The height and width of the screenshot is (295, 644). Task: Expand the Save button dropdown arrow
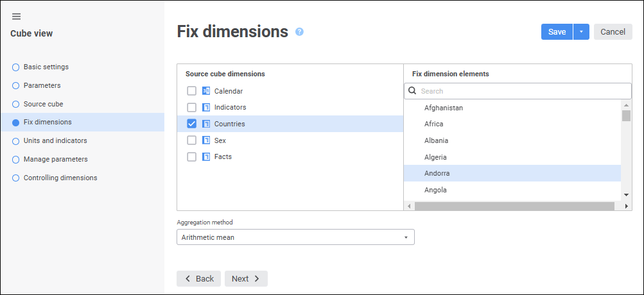click(581, 32)
